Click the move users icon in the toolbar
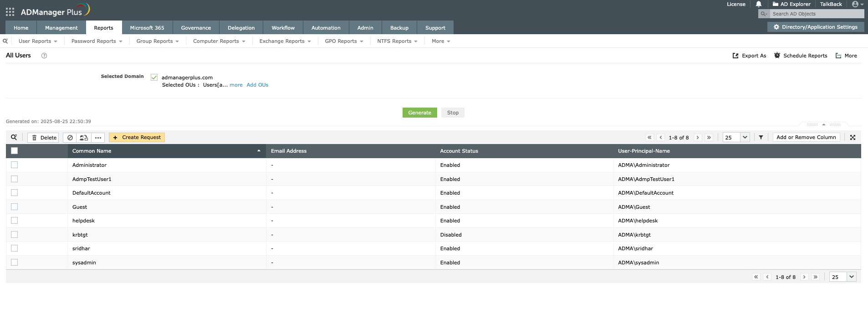 pyautogui.click(x=84, y=138)
